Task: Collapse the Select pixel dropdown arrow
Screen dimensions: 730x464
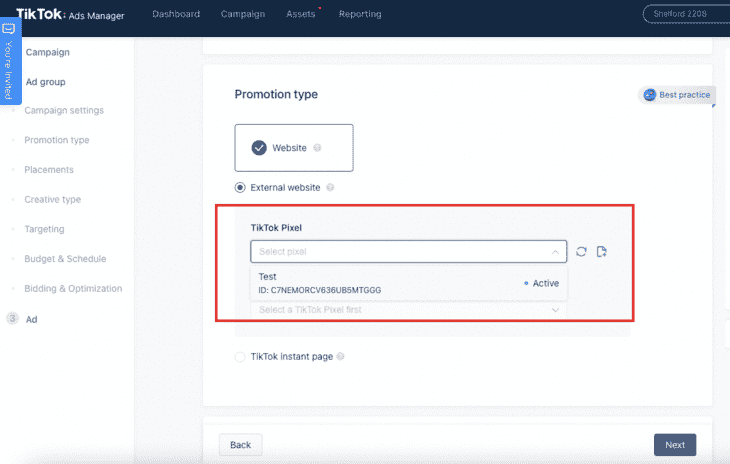Action: [x=555, y=252]
